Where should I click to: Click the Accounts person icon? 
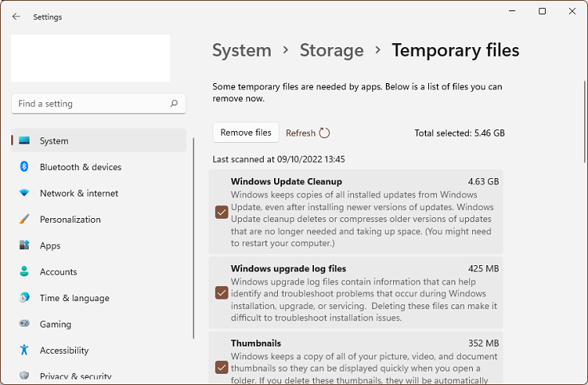[25, 271]
